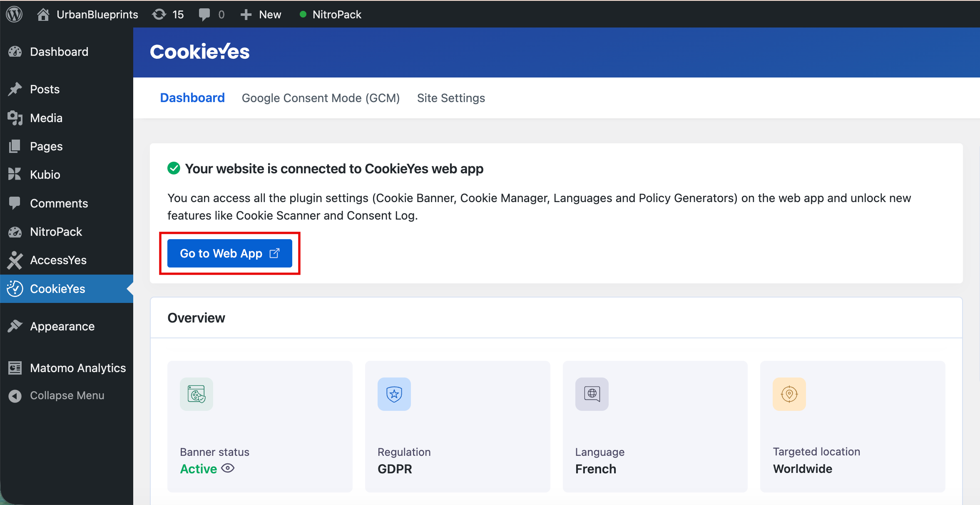Collapse the WordPress sidebar menu
The height and width of the screenshot is (505, 980).
tap(67, 395)
